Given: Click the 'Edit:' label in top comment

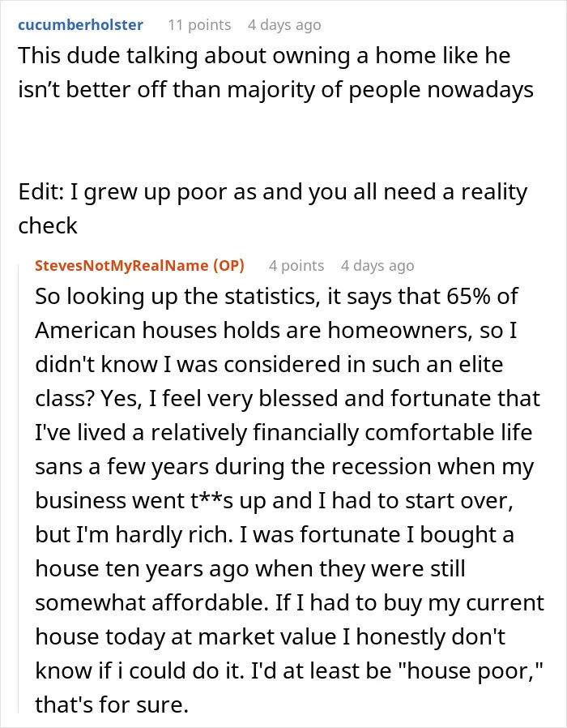Looking at the screenshot, I should (x=41, y=192).
